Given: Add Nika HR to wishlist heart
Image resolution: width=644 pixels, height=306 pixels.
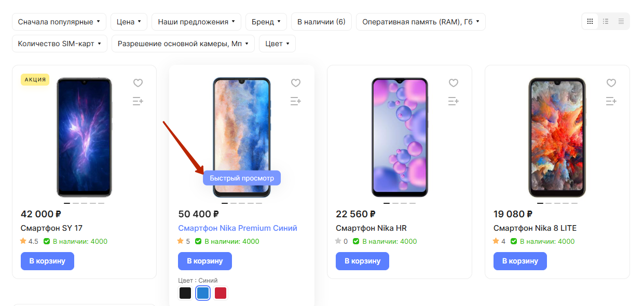Looking at the screenshot, I should (453, 83).
